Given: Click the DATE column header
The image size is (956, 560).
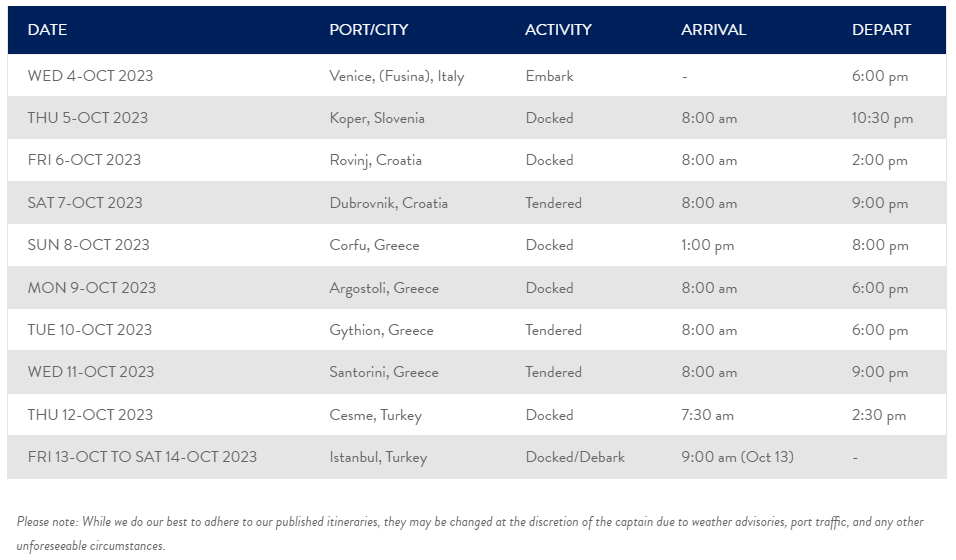Looking at the screenshot, I should point(47,29).
